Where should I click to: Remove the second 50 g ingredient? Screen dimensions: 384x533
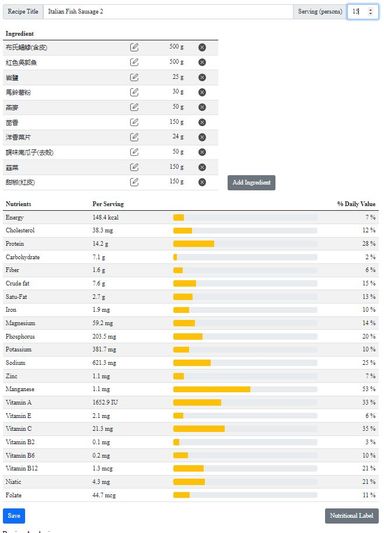202,152
